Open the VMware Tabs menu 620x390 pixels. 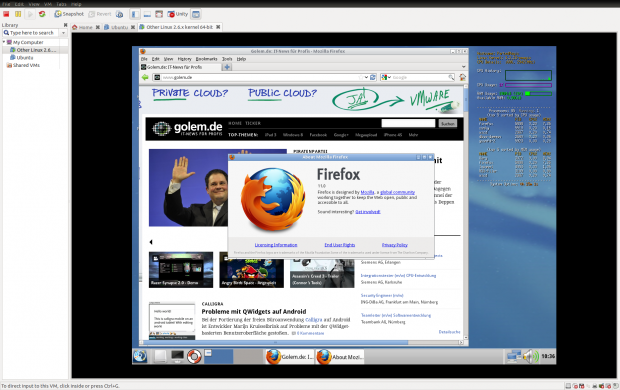click(61, 4)
